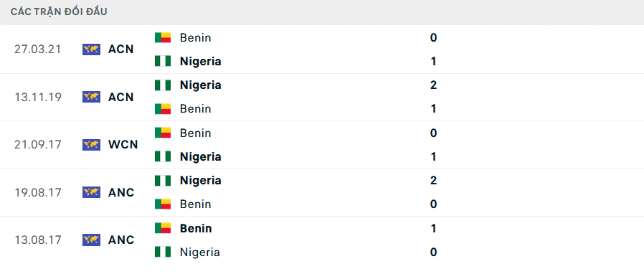Click the Benin flag in the 27.03.21 match

pos(163,37)
